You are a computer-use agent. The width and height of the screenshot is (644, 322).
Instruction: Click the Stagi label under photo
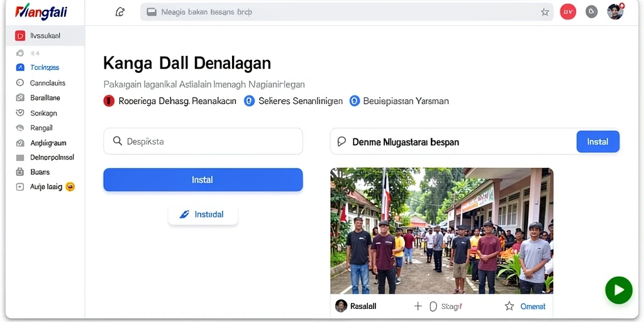[452, 306]
